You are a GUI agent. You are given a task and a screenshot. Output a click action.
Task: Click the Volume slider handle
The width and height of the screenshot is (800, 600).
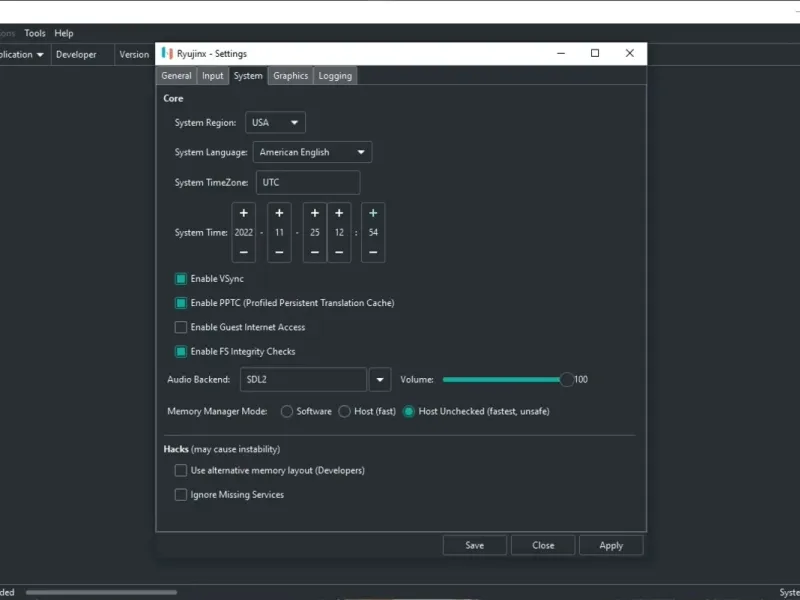pyautogui.click(x=566, y=380)
